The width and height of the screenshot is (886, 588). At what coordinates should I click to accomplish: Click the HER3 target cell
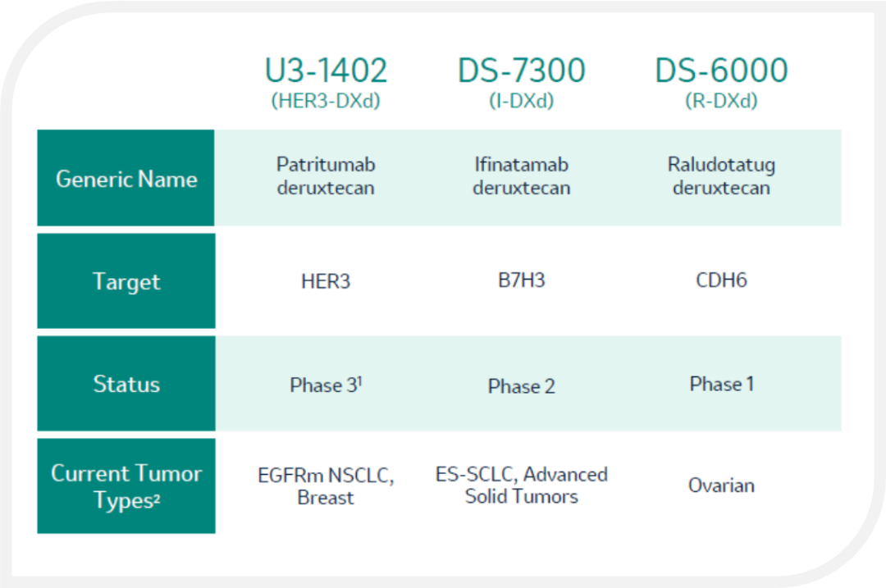tap(326, 280)
